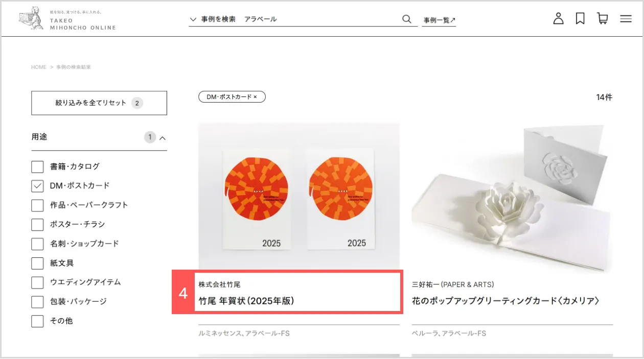Click the search magnifier icon

tap(407, 19)
